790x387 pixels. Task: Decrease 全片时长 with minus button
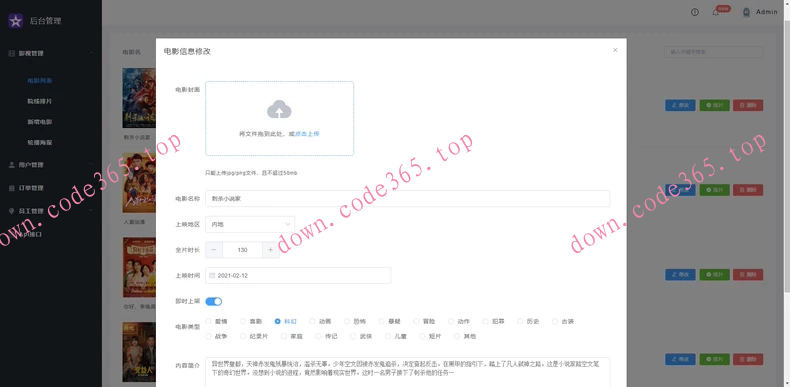point(214,250)
